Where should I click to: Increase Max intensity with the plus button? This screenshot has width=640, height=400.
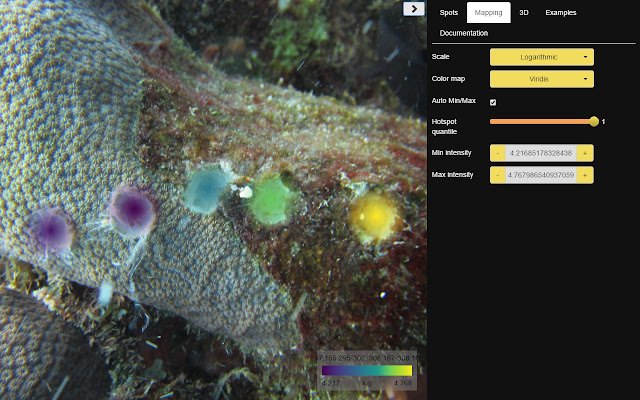(x=585, y=175)
